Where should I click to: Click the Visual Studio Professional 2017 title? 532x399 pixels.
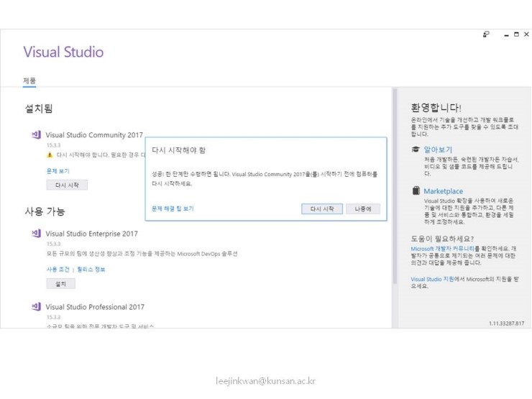point(95,307)
